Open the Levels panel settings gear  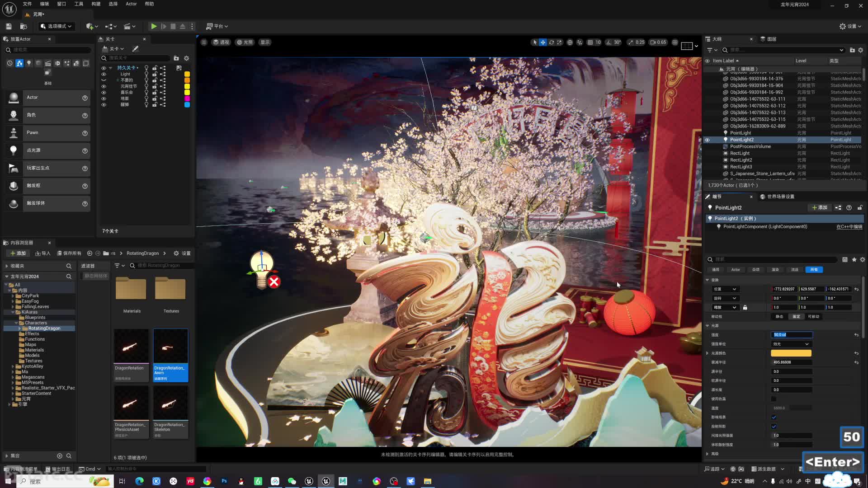click(x=186, y=58)
